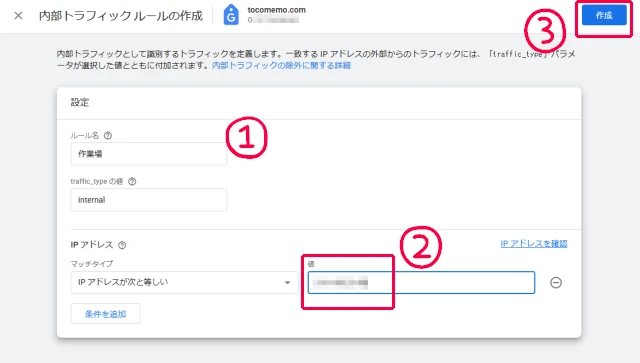
Task: Click the 条件を追加 button
Action: (105, 314)
